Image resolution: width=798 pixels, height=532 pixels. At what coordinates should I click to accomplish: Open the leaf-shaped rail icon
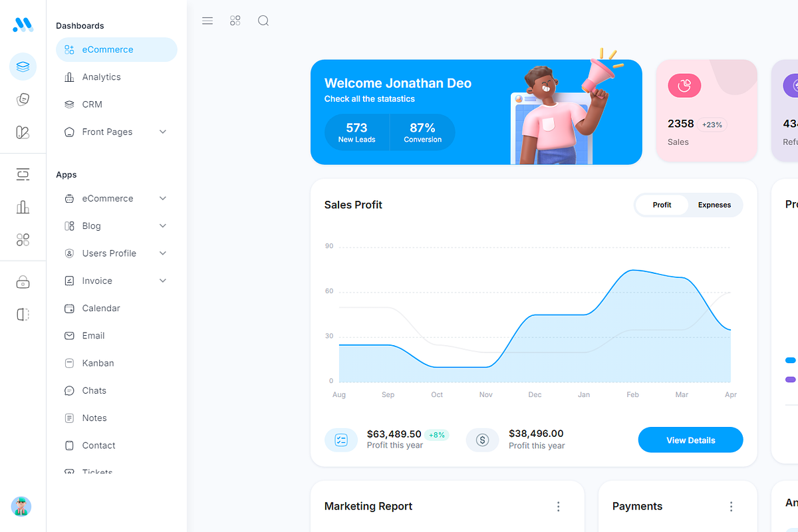coord(23,132)
